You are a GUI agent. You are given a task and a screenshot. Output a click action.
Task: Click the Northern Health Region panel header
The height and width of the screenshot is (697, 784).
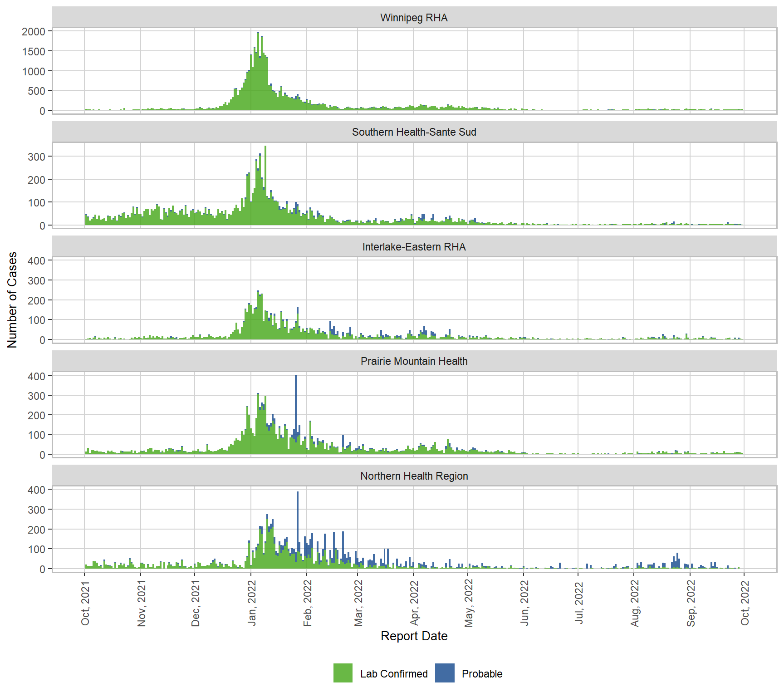pos(414,476)
